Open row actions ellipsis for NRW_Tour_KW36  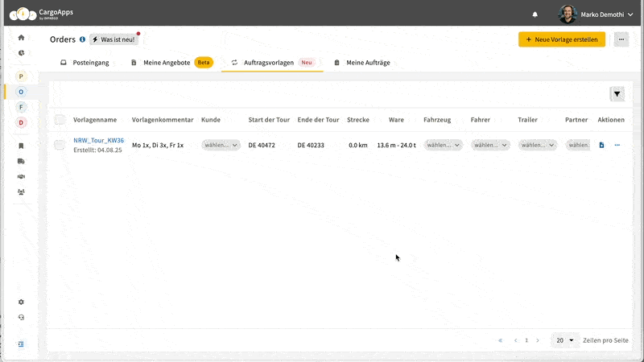click(x=617, y=145)
